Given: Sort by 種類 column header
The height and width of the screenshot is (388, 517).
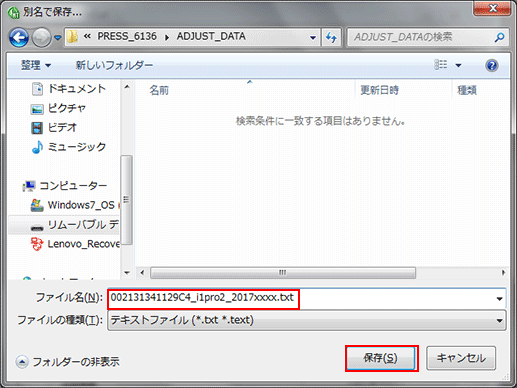Looking at the screenshot, I should [x=467, y=90].
